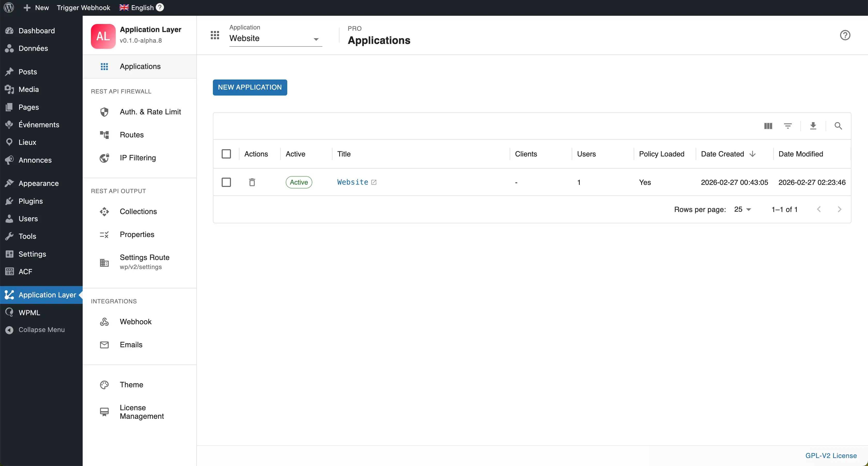868x466 pixels.
Task: Click the filter table icon
Action: (x=788, y=126)
